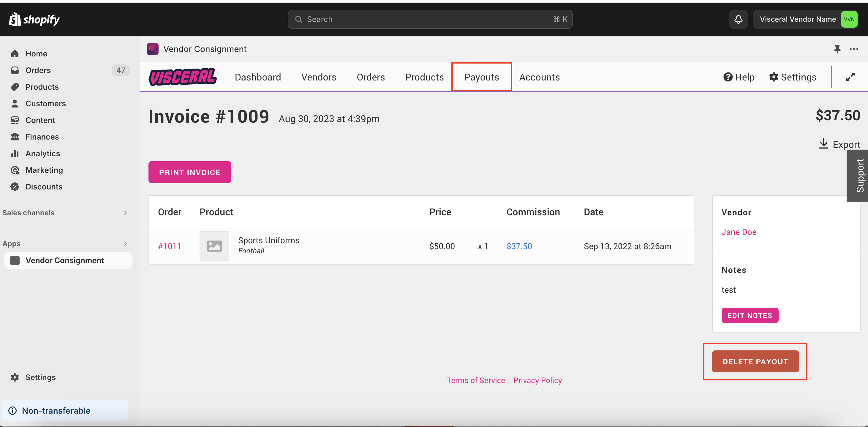Screen dimensions: 868x427
Task: Click the VVN account avatar
Action: pyautogui.click(x=849, y=19)
